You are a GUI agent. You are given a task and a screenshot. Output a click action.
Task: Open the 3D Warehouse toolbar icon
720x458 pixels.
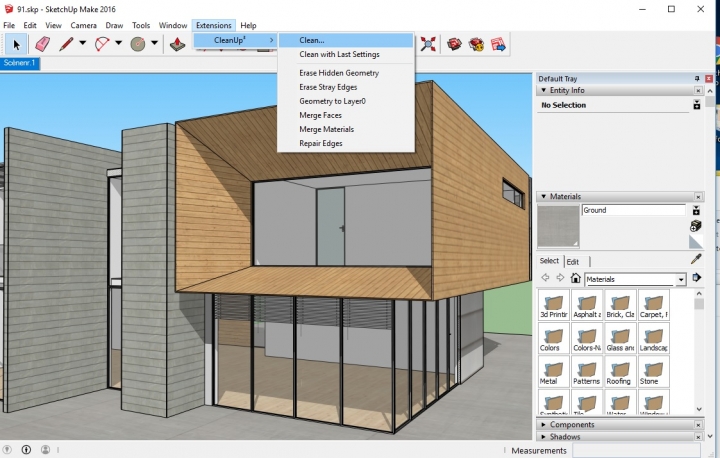pyautogui.click(x=454, y=44)
